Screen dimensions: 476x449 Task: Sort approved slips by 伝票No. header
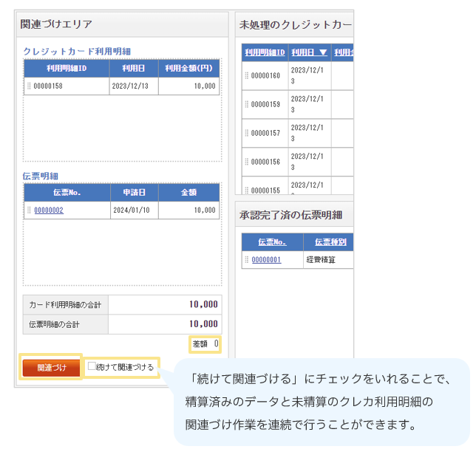tap(272, 242)
